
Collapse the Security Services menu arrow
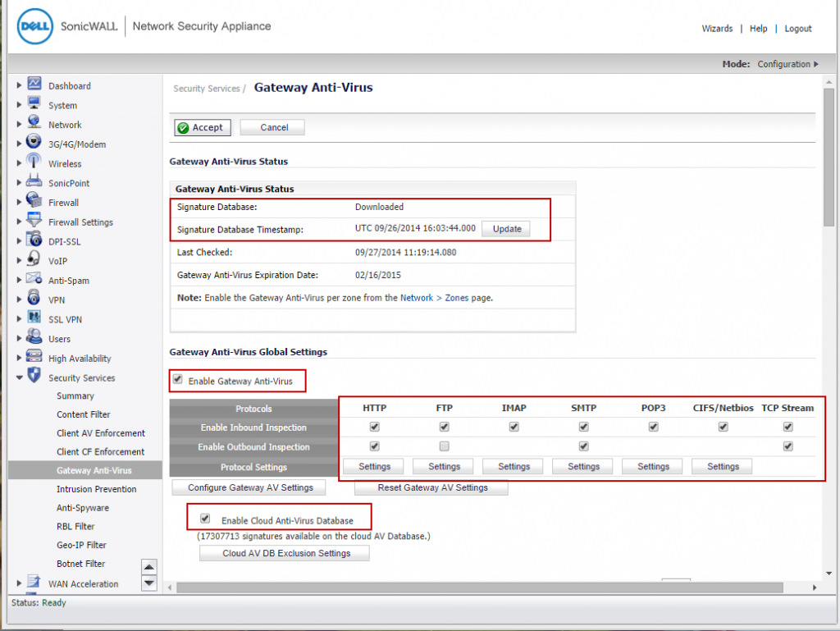pos(20,377)
